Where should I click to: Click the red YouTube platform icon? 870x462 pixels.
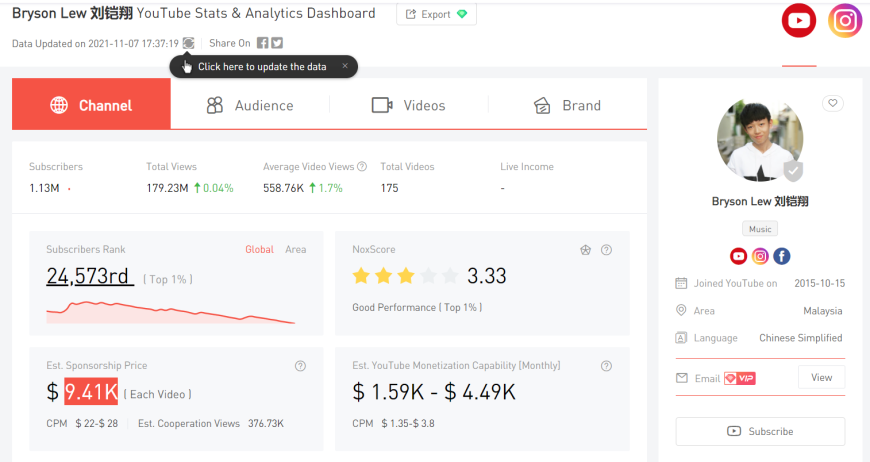click(x=798, y=21)
